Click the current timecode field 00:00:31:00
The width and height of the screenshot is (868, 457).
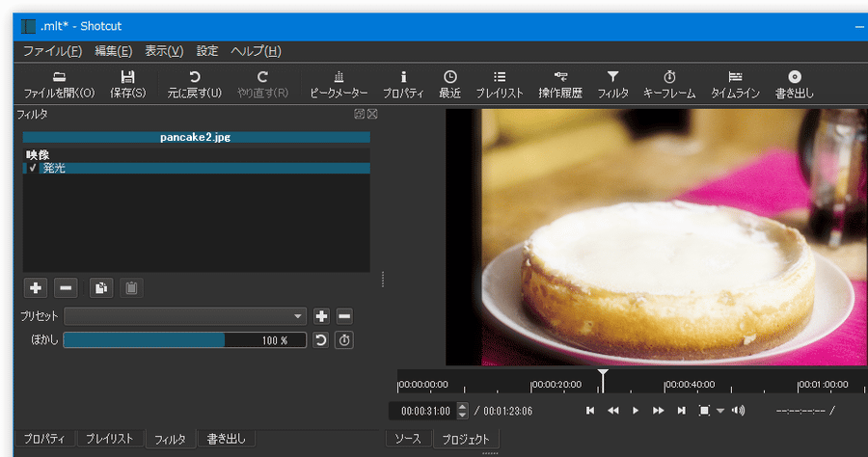424,411
